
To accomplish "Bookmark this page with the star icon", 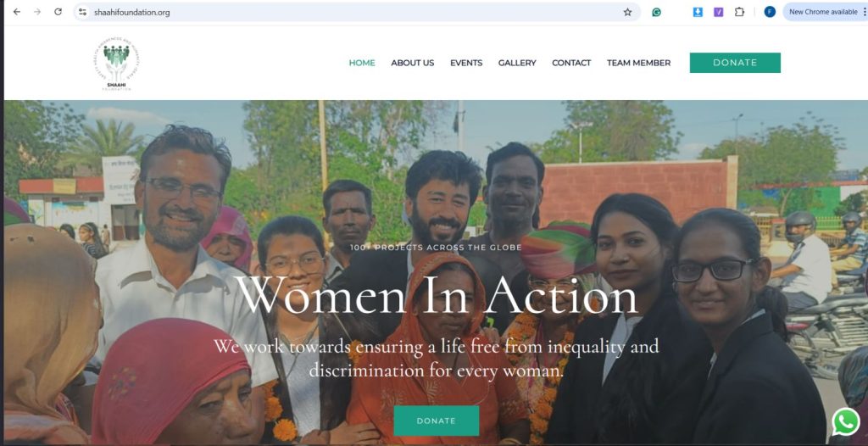I will pyautogui.click(x=627, y=12).
